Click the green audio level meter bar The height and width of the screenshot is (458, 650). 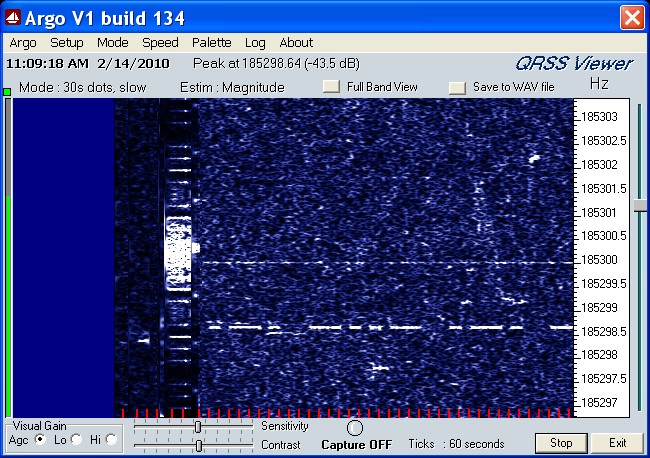tap(8, 306)
